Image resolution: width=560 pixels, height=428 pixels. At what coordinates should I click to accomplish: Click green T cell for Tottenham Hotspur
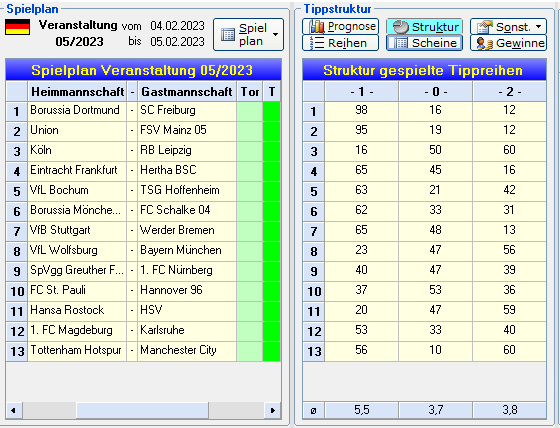coord(271,352)
